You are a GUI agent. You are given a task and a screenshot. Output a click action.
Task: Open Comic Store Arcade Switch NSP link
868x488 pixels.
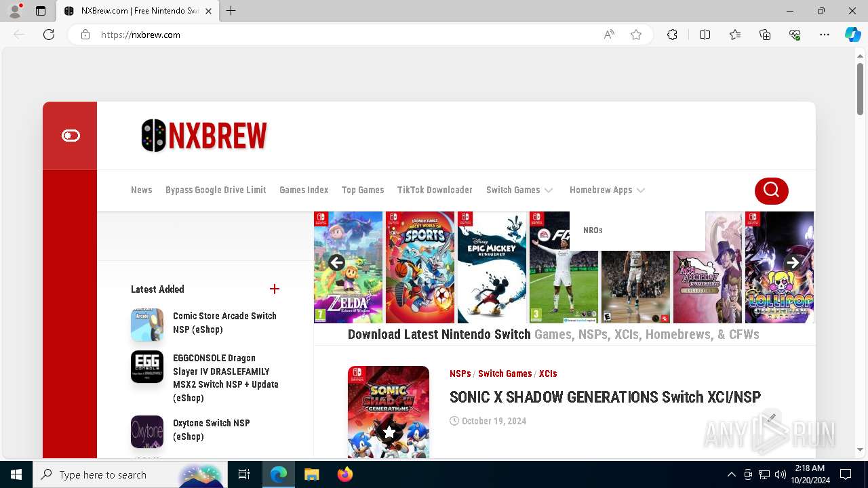[x=224, y=323]
